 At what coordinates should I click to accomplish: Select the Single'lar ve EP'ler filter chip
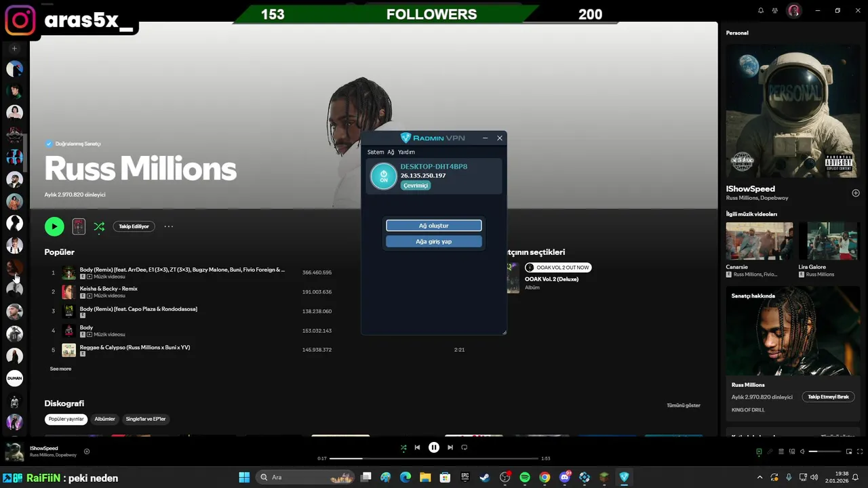pos(146,419)
